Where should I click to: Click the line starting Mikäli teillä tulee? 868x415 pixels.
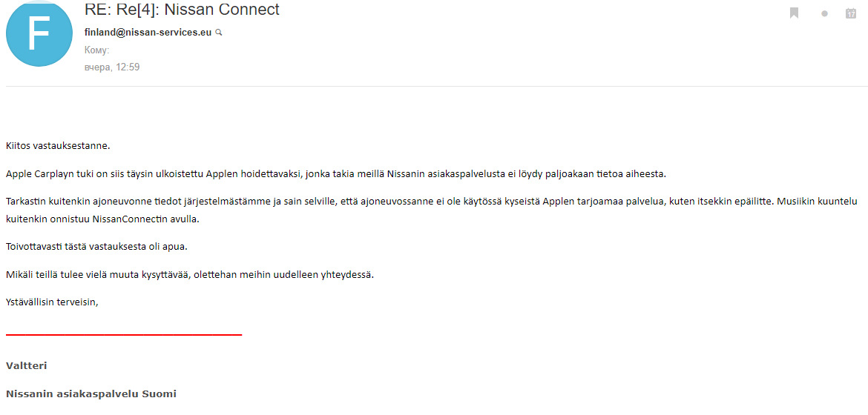click(190, 274)
